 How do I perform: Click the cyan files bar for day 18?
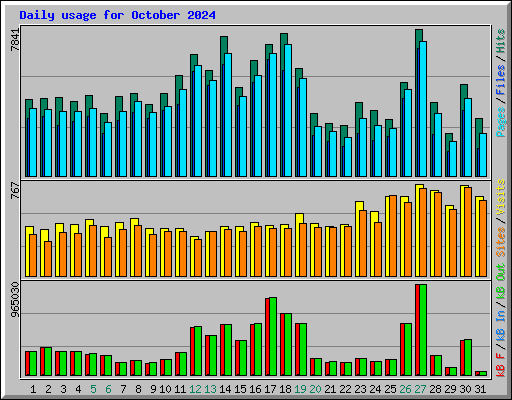click(288, 110)
